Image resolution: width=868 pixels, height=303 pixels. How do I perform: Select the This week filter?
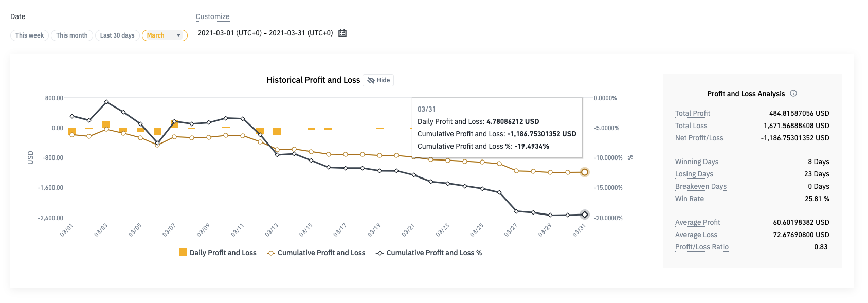[29, 35]
